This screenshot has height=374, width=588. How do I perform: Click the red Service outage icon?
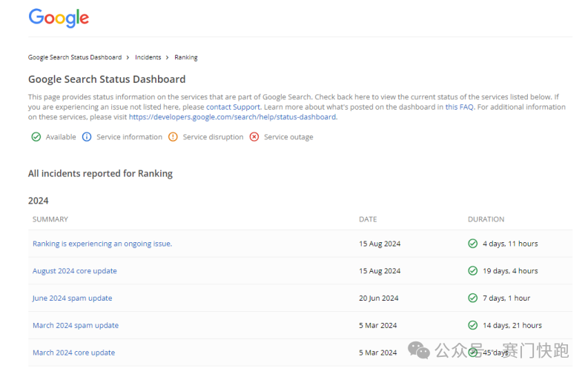pos(254,137)
